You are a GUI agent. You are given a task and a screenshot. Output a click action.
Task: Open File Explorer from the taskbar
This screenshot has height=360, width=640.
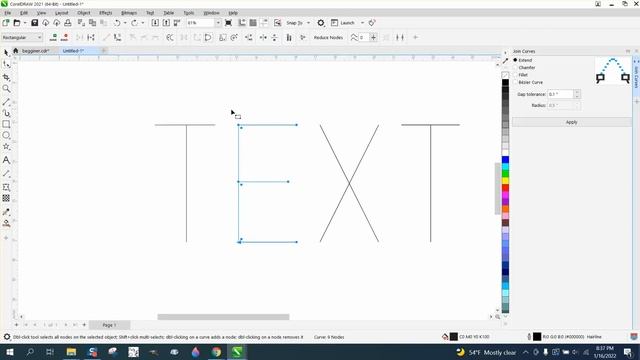point(71,352)
